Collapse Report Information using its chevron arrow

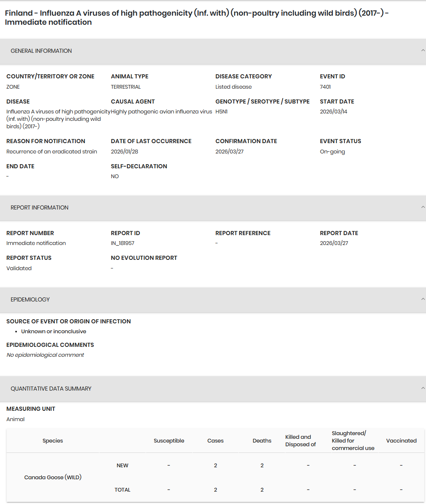click(x=423, y=207)
